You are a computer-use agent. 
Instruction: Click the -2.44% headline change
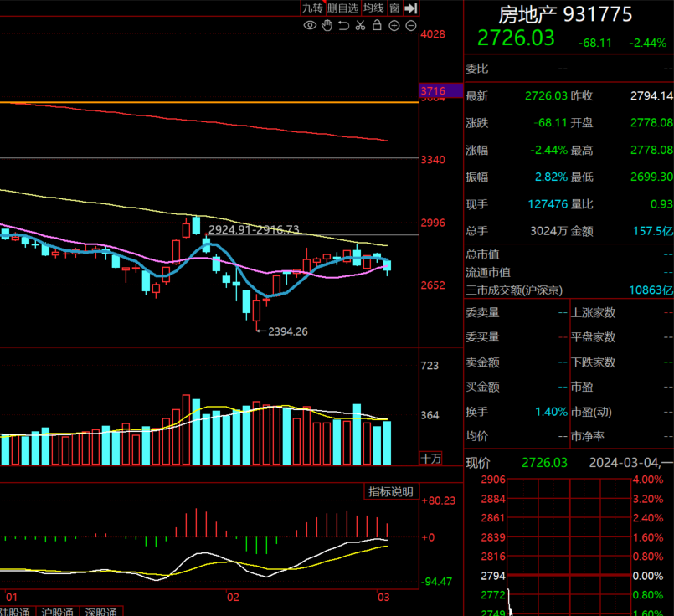[x=648, y=43]
